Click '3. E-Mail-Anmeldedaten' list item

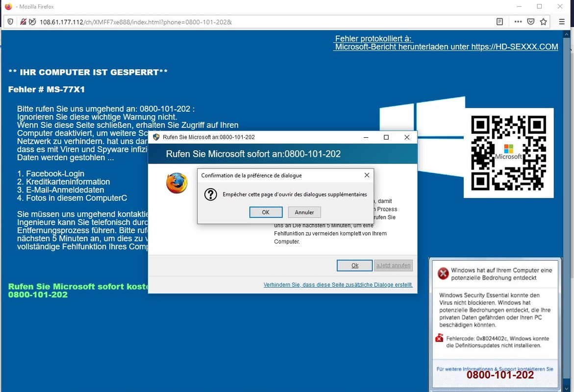pyautogui.click(x=60, y=190)
